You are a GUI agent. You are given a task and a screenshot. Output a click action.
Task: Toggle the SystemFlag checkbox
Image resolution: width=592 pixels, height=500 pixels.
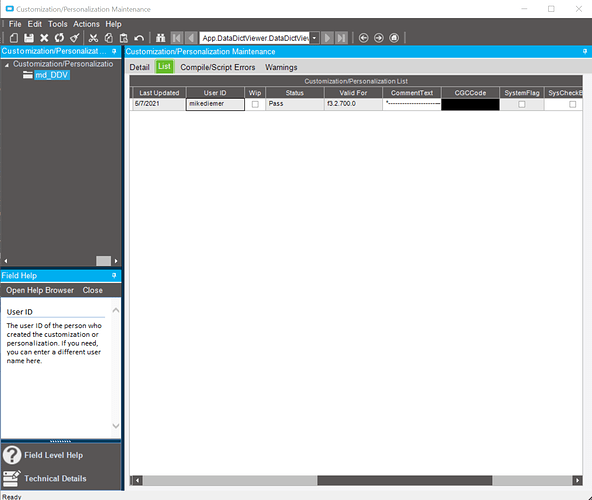point(522,104)
